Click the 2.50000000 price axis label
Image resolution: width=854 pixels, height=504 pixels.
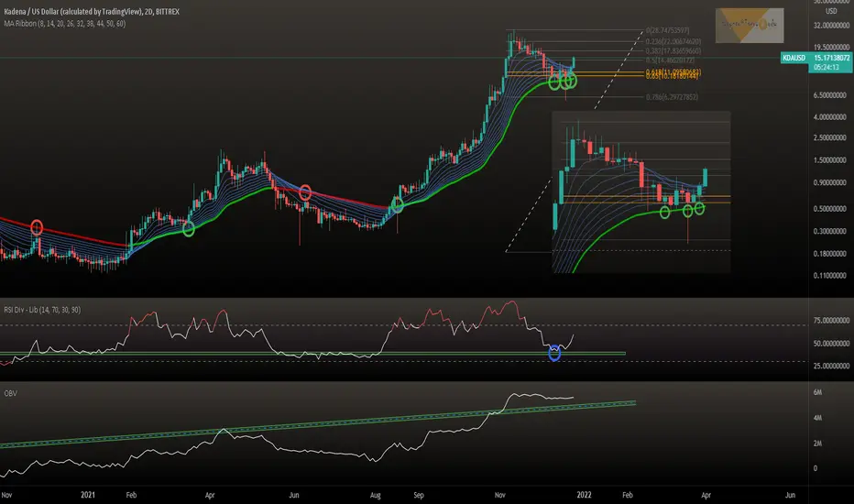(x=829, y=137)
